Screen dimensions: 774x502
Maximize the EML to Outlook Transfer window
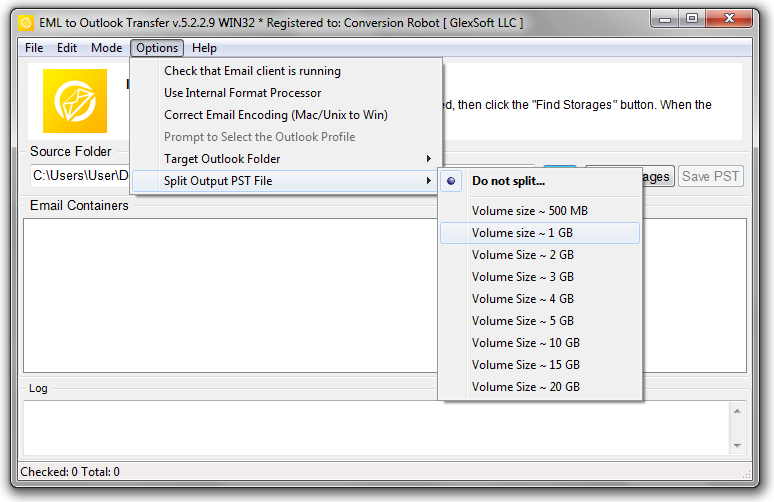(692, 19)
